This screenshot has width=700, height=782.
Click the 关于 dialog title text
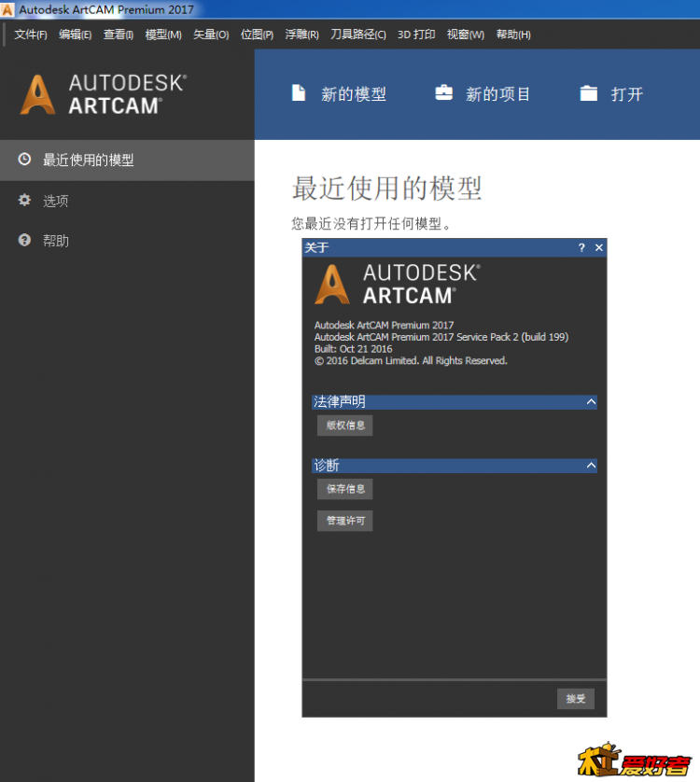(316, 248)
